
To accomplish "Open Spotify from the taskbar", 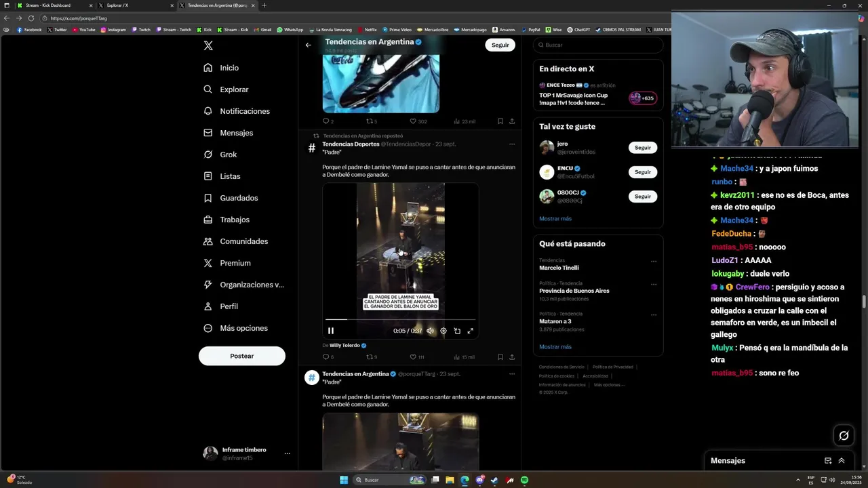I will point(525,480).
